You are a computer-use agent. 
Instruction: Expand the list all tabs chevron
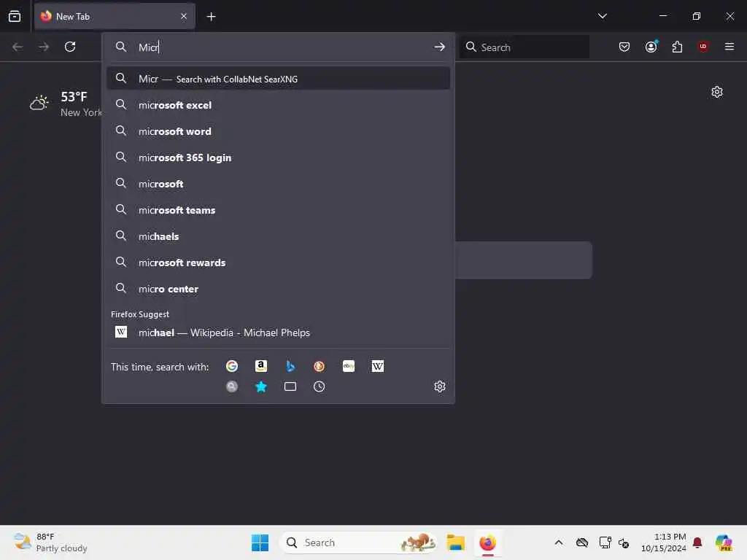602,16
